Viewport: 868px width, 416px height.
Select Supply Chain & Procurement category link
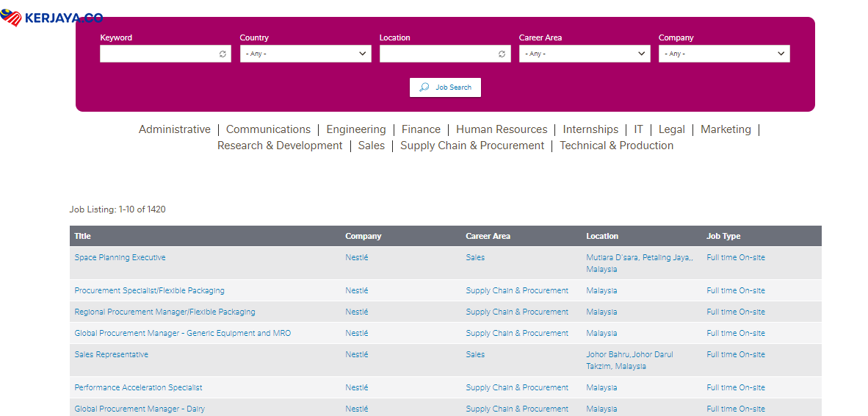pyautogui.click(x=472, y=145)
